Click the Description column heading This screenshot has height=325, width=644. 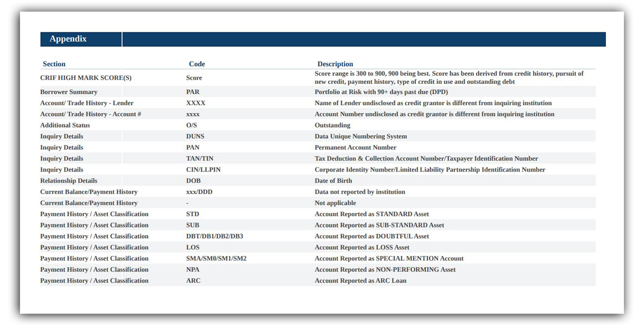[x=335, y=64]
